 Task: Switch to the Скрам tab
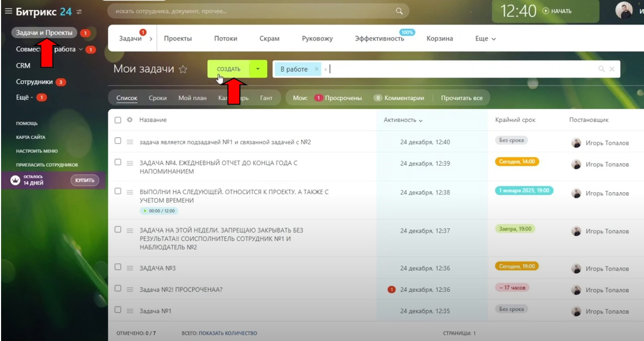269,39
